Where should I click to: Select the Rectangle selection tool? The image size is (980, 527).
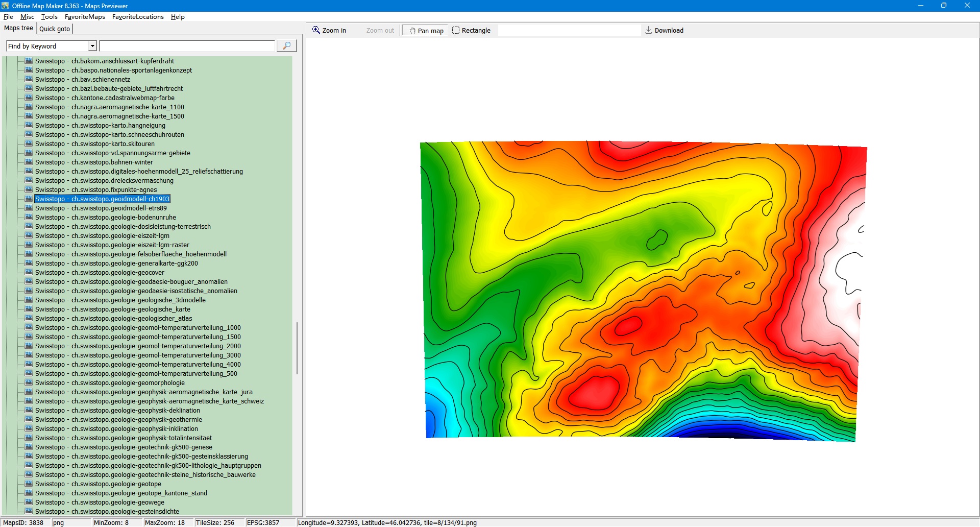point(471,31)
